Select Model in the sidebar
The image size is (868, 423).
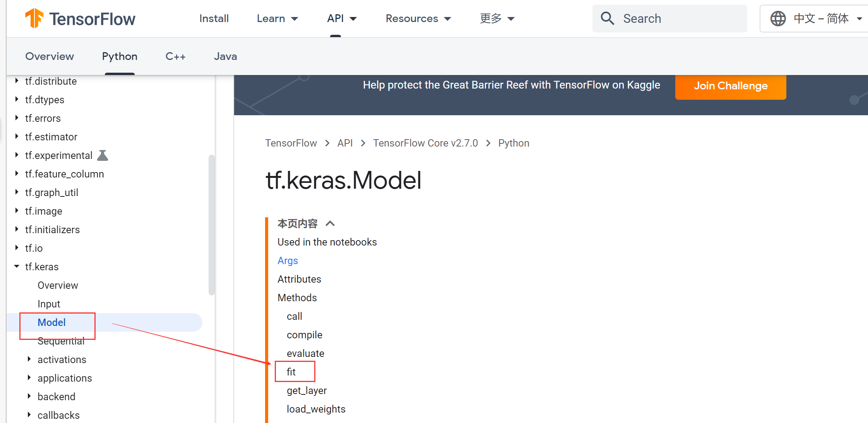(x=51, y=322)
